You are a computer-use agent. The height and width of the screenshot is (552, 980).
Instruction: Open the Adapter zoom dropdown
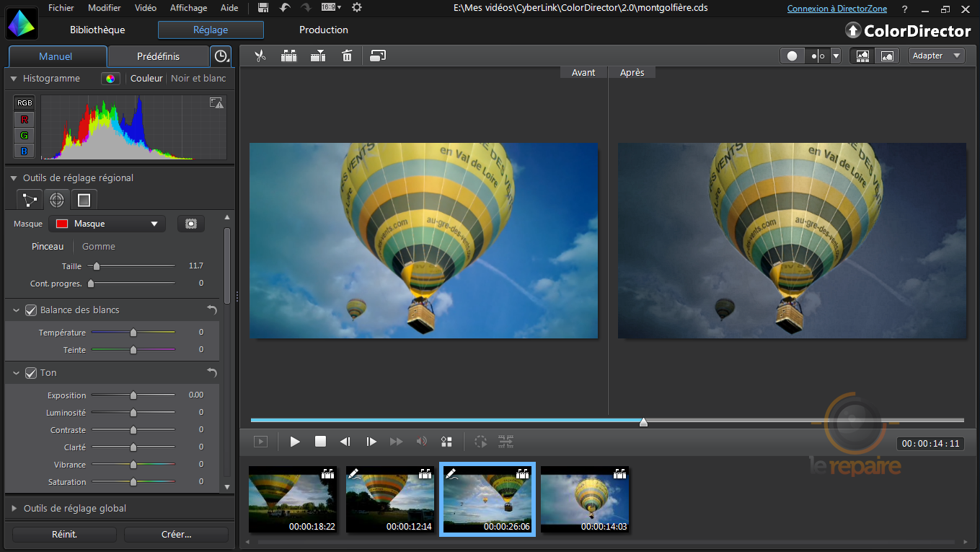click(x=936, y=56)
